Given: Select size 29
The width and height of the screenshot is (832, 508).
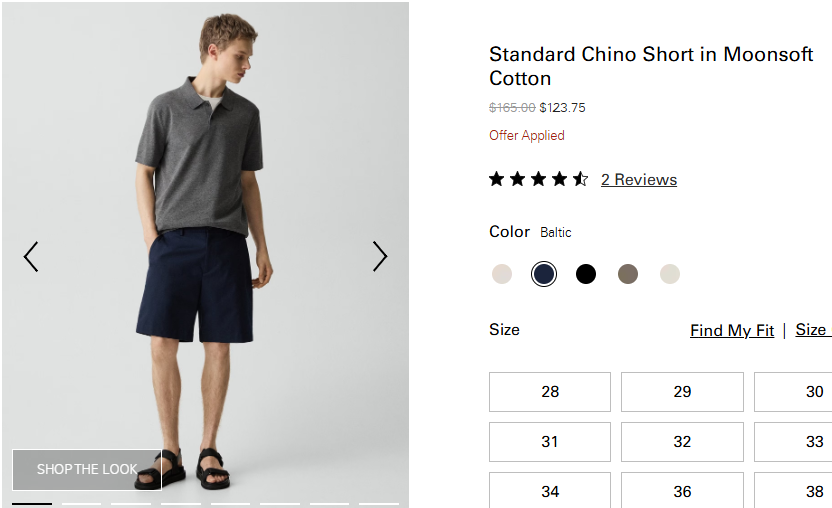Looking at the screenshot, I should pyautogui.click(x=682, y=392).
